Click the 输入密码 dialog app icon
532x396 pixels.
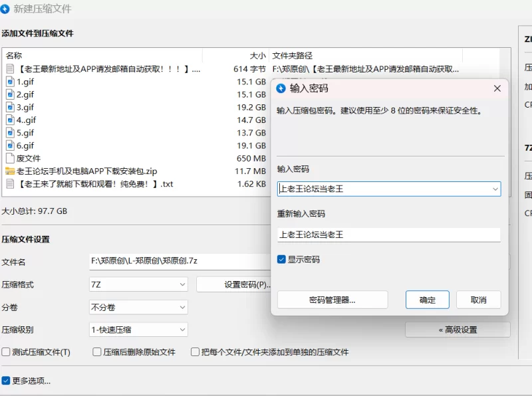coord(281,88)
